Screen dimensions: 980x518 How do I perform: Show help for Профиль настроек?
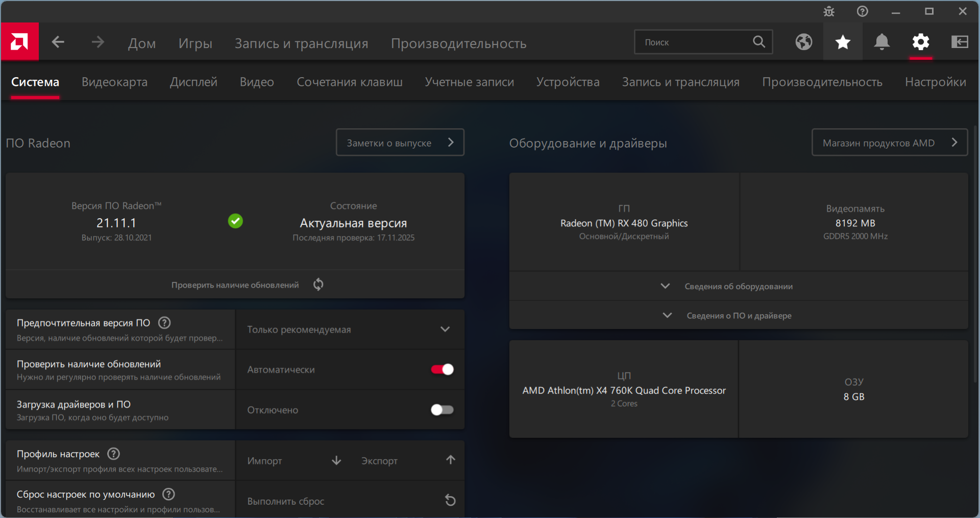tap(114, 454)
